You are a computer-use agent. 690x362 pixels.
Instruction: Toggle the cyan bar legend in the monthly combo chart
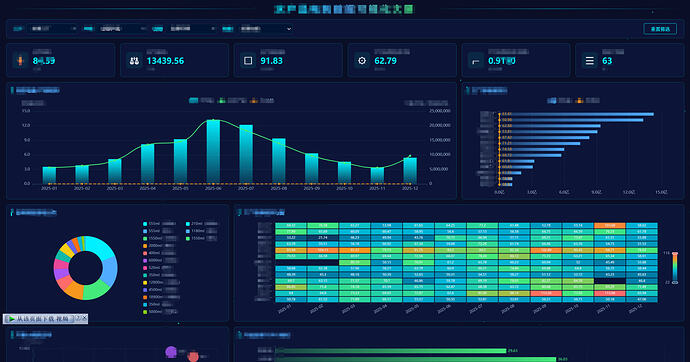pyautogui.click(x=201, y=101)
